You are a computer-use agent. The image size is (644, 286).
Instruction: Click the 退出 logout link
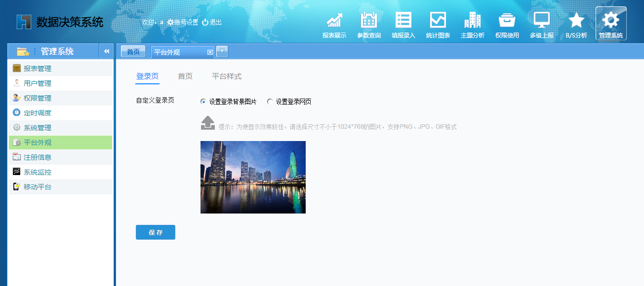[216, 22]
